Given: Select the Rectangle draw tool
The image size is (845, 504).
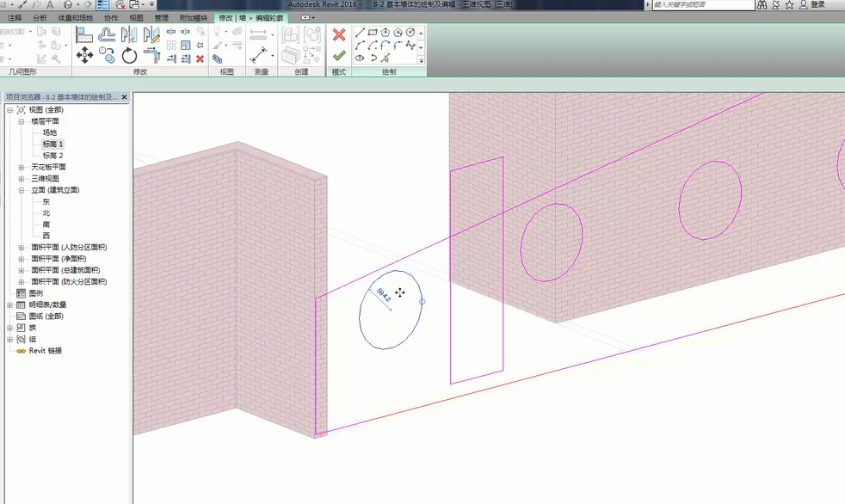Looking at the screenshot, I should click(x=373, y=33).
